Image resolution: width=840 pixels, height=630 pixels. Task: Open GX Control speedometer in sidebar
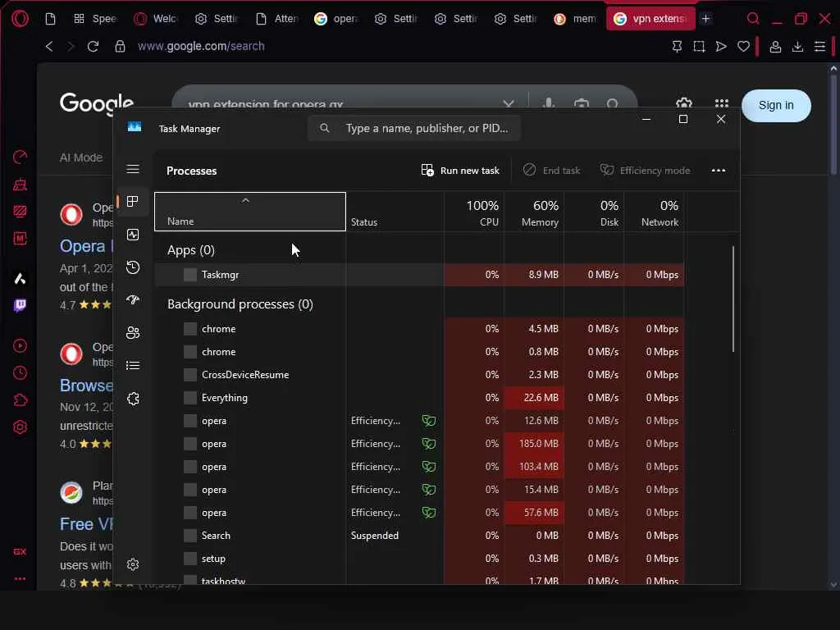point(20,157)
